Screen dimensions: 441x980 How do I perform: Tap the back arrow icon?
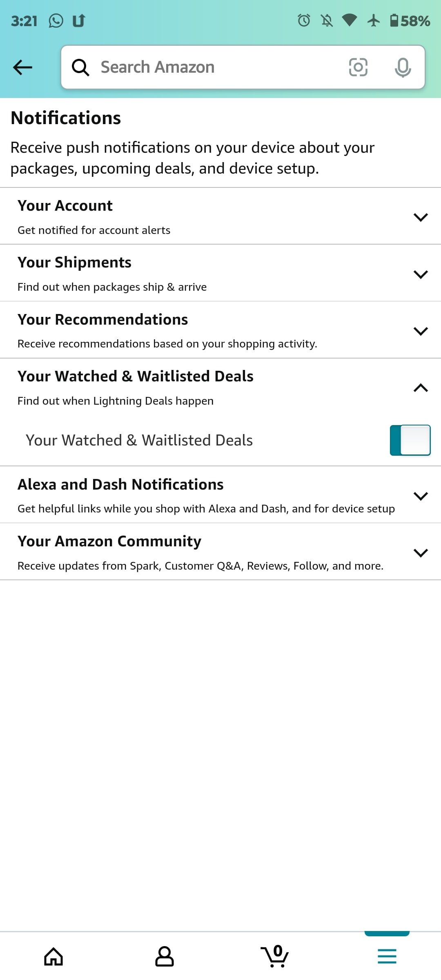pyautogui.click(x=22, y=67)
